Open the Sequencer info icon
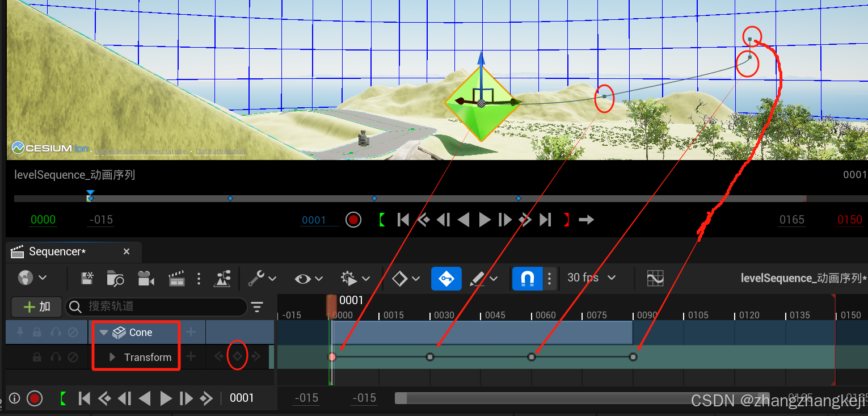The height and width of the screenshot is (416, 868). point(15,398)
